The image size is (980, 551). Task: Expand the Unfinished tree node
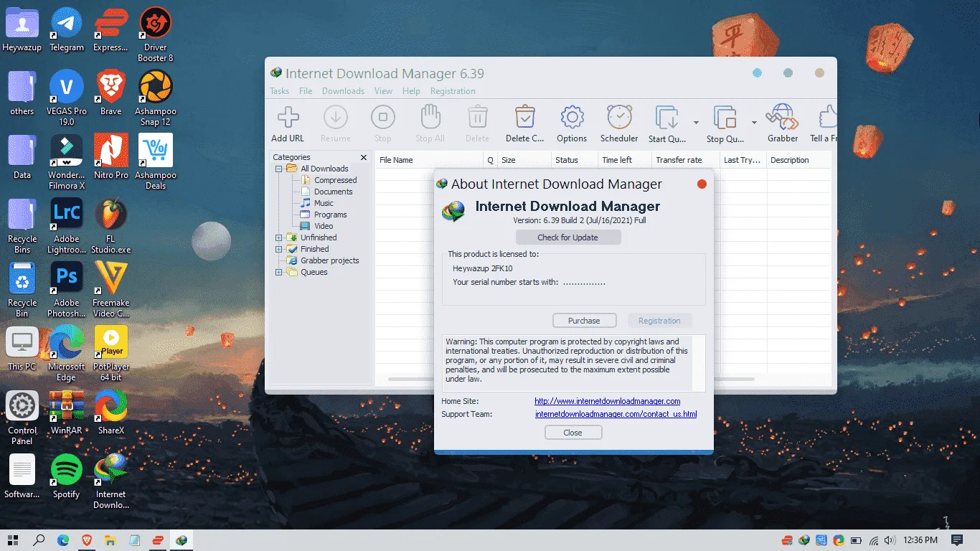[279, 237]
